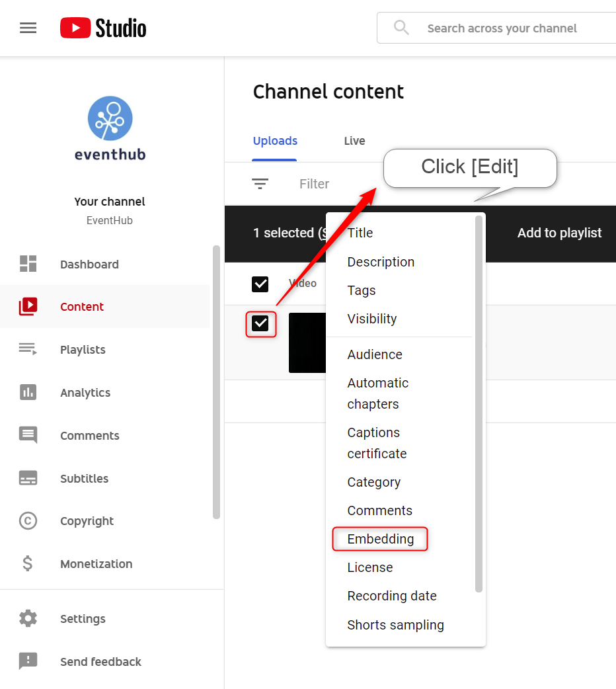The height and width of the screenshot is (689, 616).
Task: Click the filter lines icon
Action: (x=260, y=184)
